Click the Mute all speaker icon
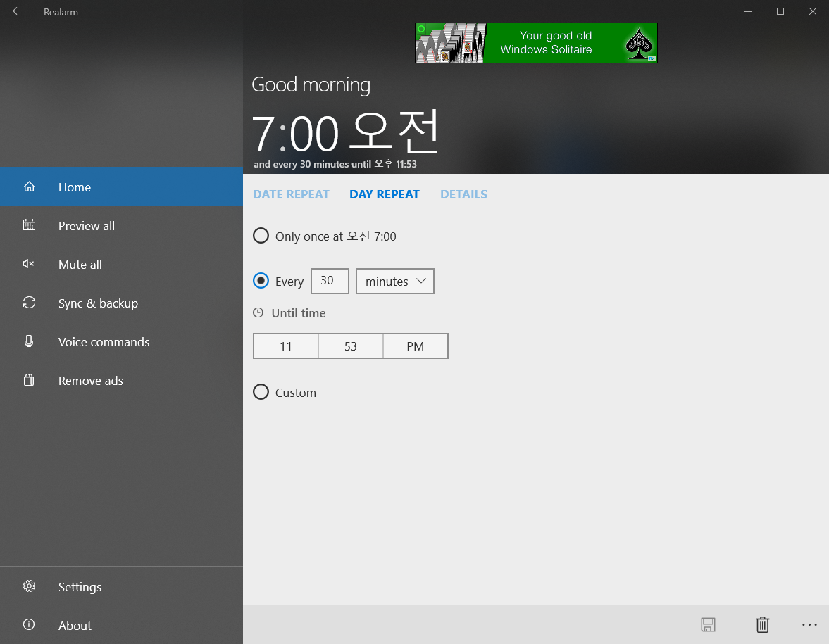This screenshot has height=644, width=829. point(29,264)
